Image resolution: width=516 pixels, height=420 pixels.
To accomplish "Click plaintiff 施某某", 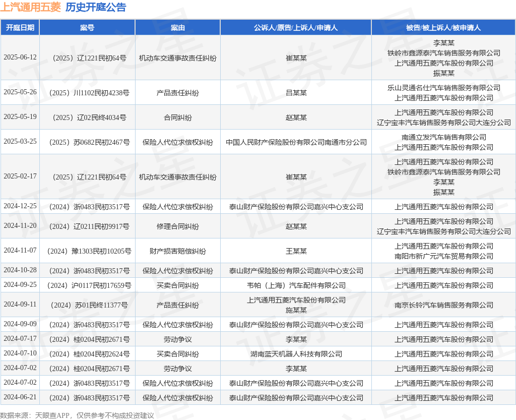I will tap(296, 310).
